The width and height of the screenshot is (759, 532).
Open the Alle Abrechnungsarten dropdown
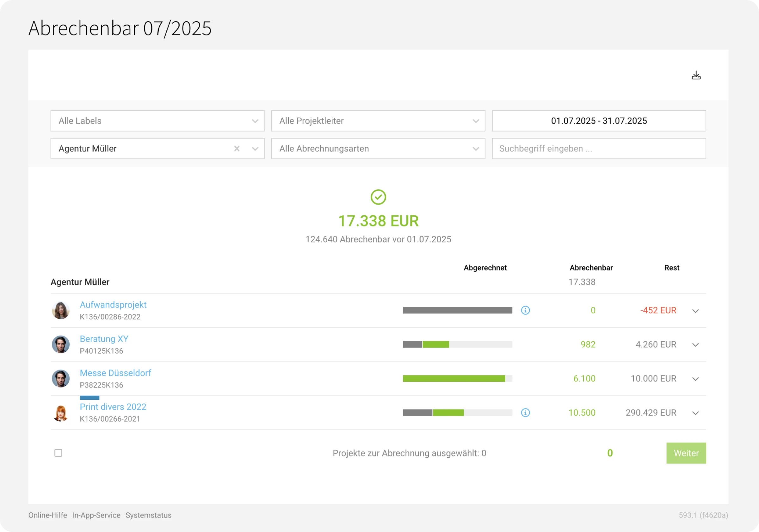point(378,148)
